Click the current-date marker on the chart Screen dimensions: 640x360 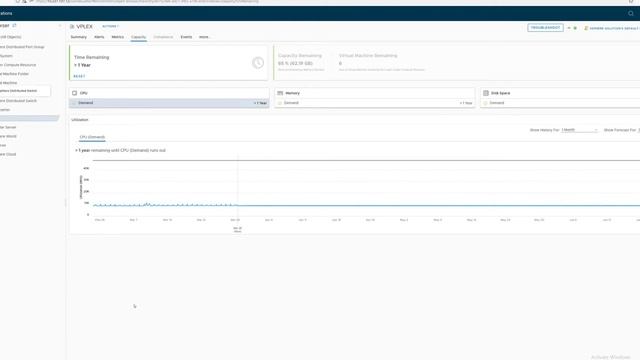[x=238, y=229]
